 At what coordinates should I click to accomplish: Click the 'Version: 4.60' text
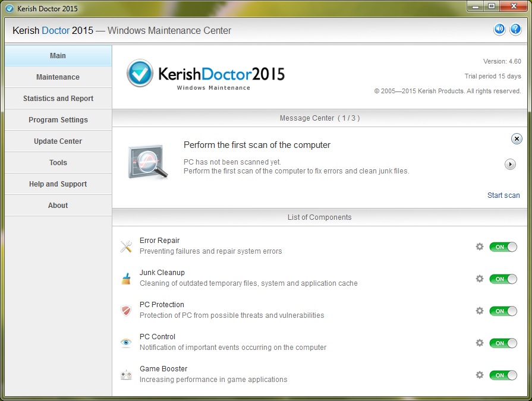(502, 61)
